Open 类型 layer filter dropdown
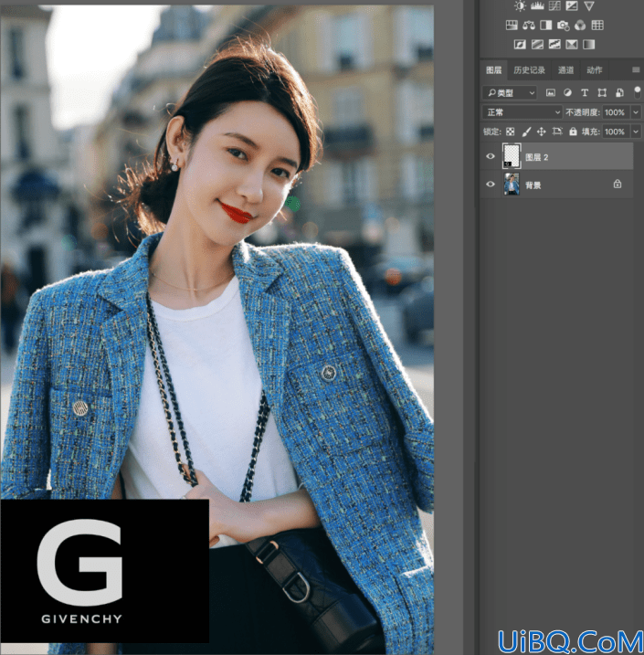Viewport: 644px width, 655px height. pos(509,93)
